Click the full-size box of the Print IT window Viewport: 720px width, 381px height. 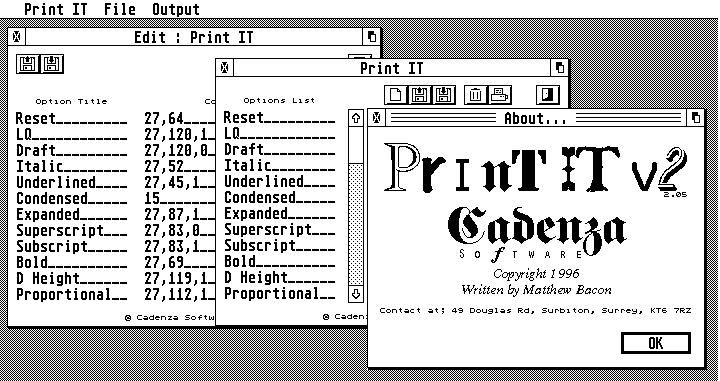click(559, 68)
